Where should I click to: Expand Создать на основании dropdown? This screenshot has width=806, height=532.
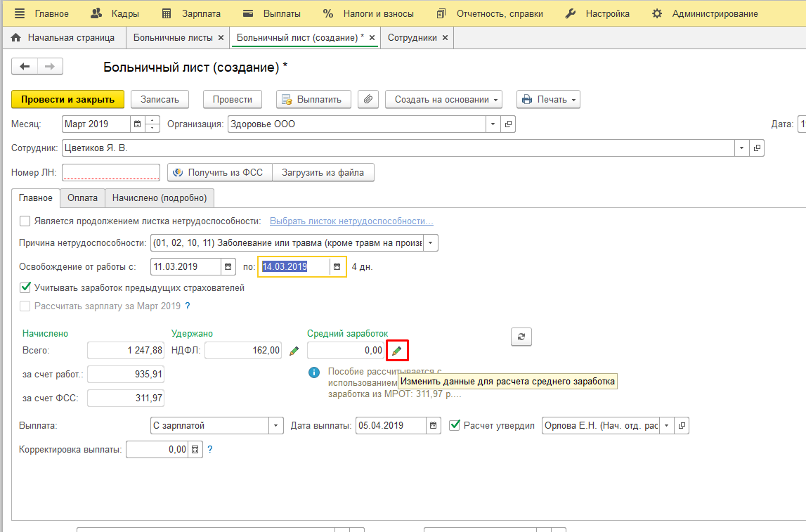click(443, 99)
